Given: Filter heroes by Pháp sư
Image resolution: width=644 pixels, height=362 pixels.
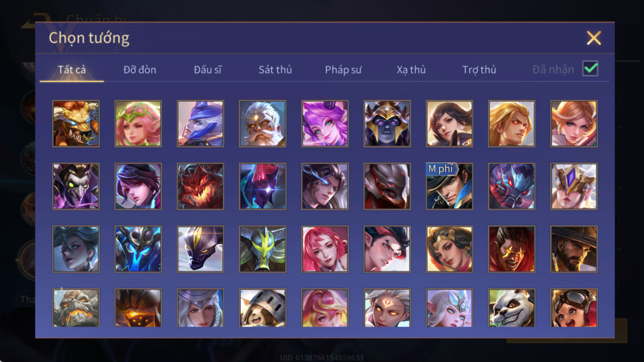Looking at the screenshot, I should pos(343,70).
